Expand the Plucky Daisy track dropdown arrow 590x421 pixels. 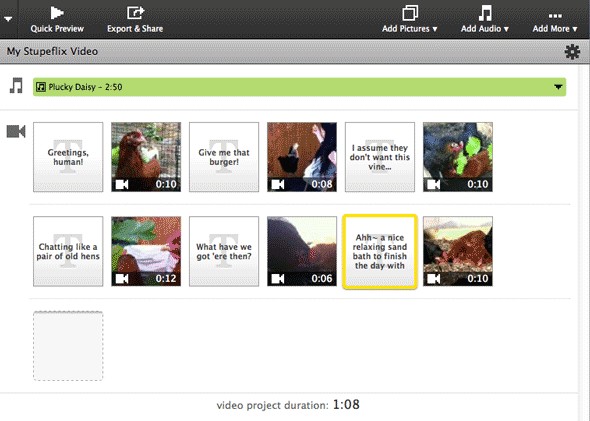[558, 87]
